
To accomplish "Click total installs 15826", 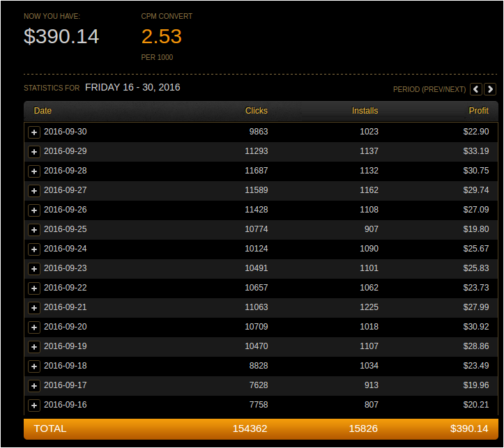I will tap(363, 428).
